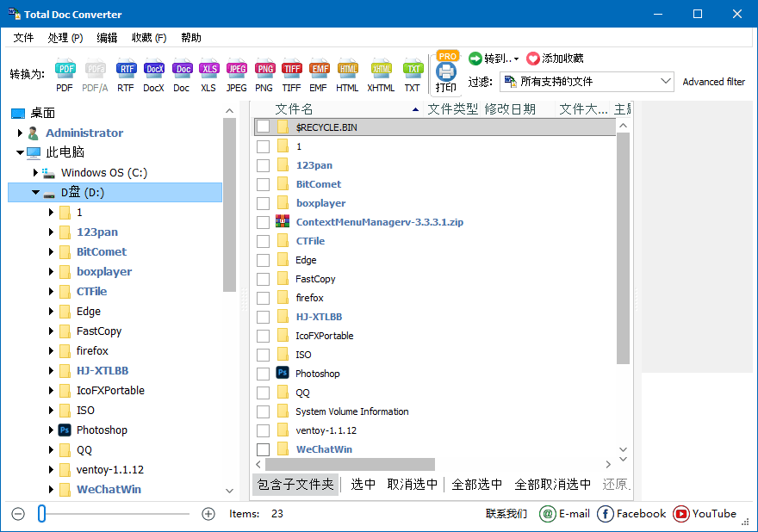The width and height of the screenshot is (758, 532).
Task: Check the firefox folder checkbox
Action: tap(263, 298)
